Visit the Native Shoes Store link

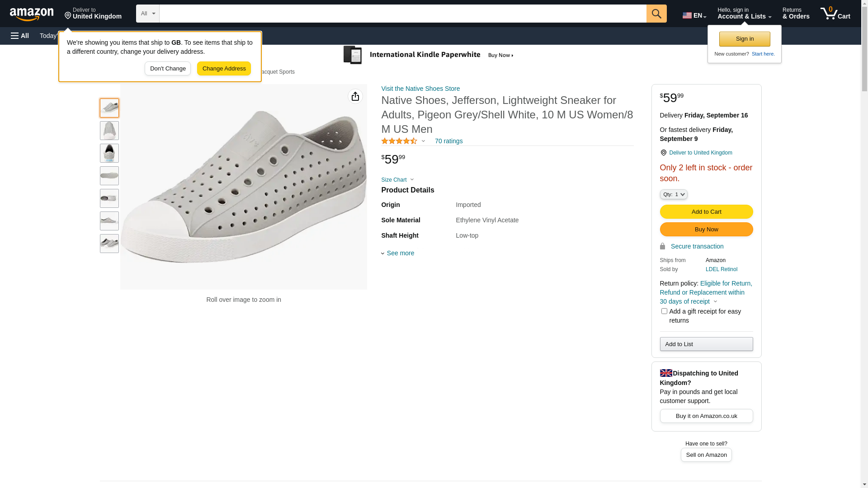tap(420, 89)
